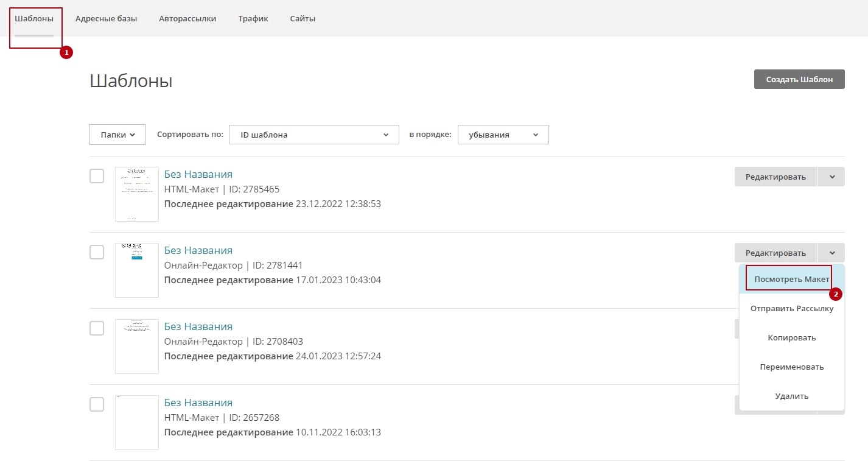Click thumbnail of template ID 2781441

point(137,270)
